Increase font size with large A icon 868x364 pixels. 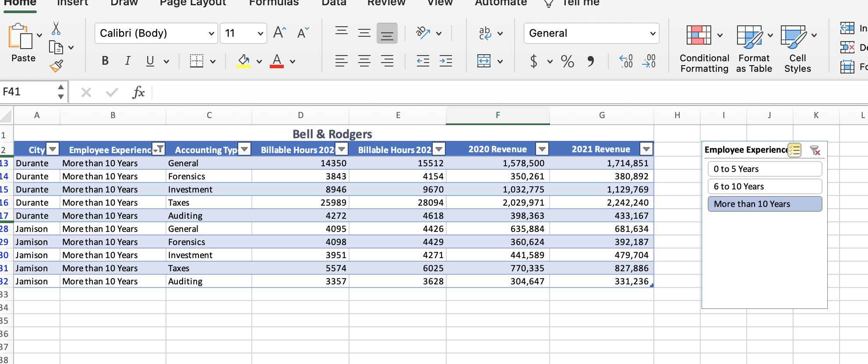(279, 32)
